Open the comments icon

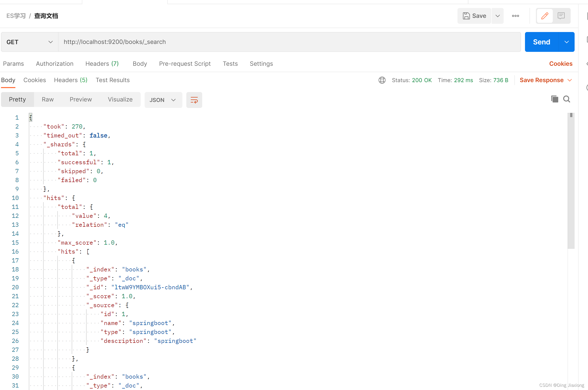561,16
